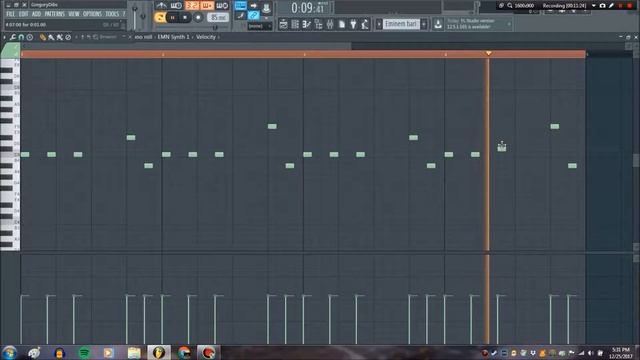Adjust the main pitch slider knob
This screenshot has height=360, width=640.
pyautogui.click(x=143, y=16)
